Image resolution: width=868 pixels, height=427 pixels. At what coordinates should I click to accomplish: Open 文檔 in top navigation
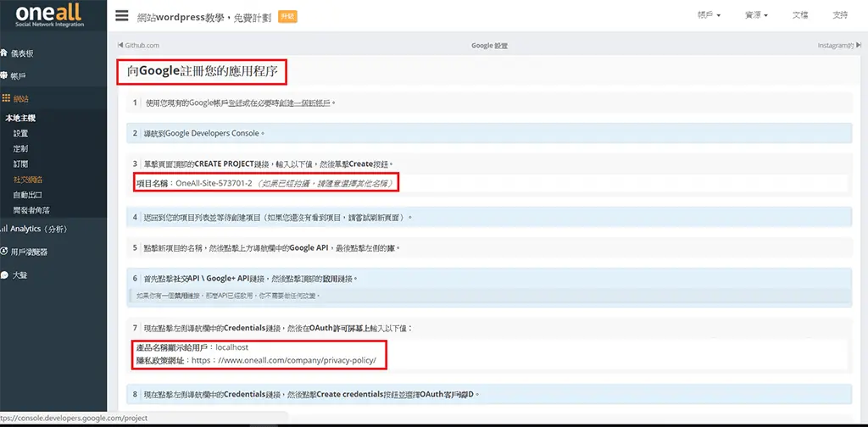[x=800, y=15]
